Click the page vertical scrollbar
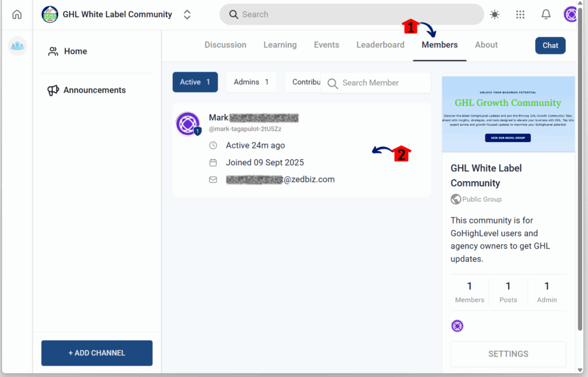588x377 pixels. coord(580,169)
